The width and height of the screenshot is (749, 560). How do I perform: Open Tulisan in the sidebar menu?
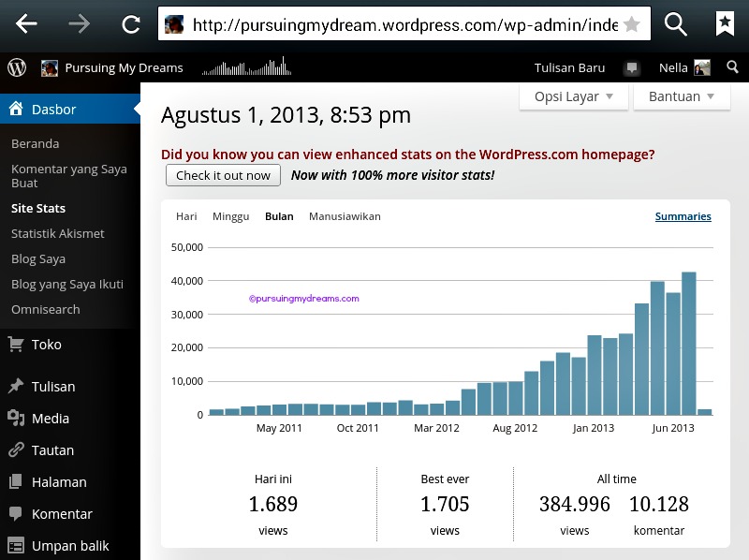53,387
